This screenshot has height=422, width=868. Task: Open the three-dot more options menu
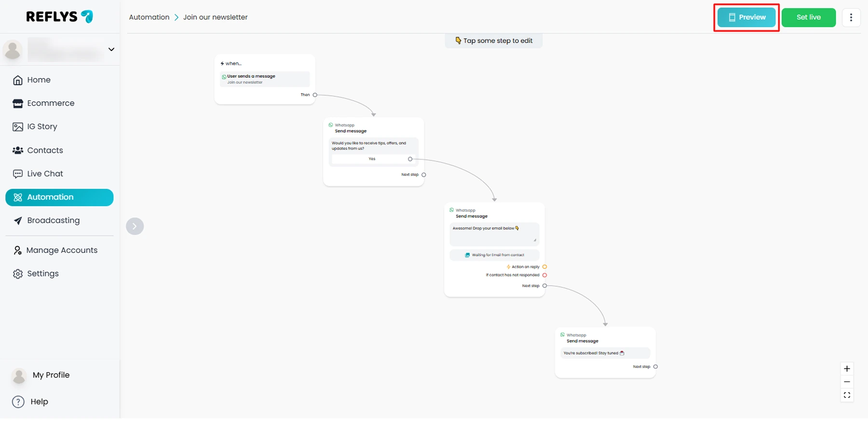pyautogui.click(x=851, y=17)
